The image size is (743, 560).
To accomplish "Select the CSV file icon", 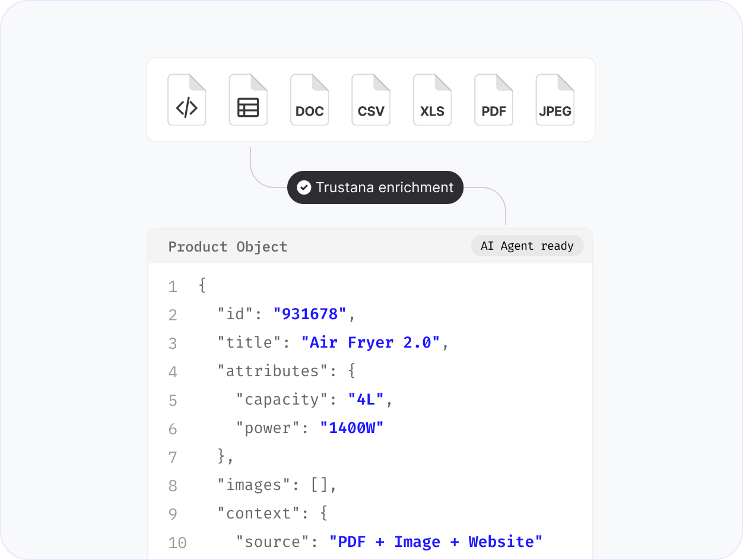I will (x=371, y=100).
